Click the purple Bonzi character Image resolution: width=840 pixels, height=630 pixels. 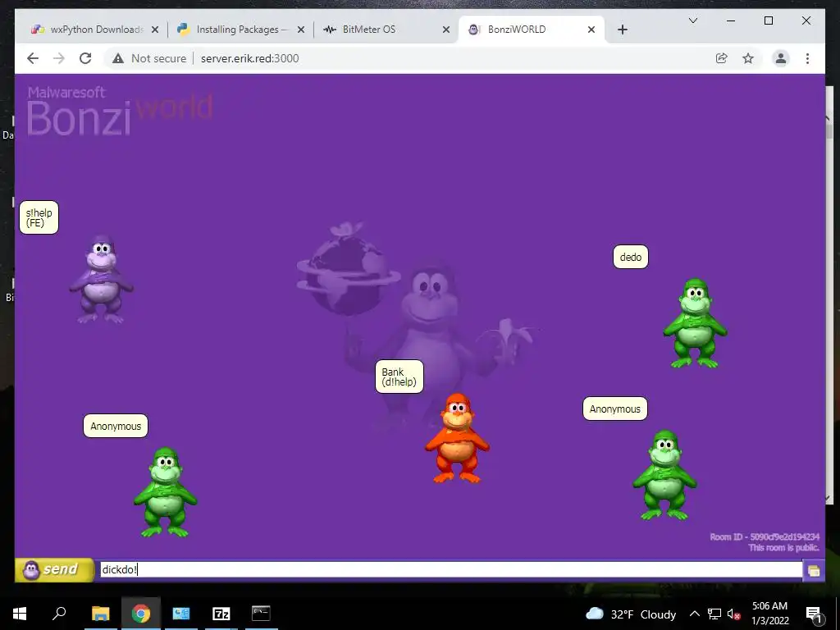(x=101, y=279)
